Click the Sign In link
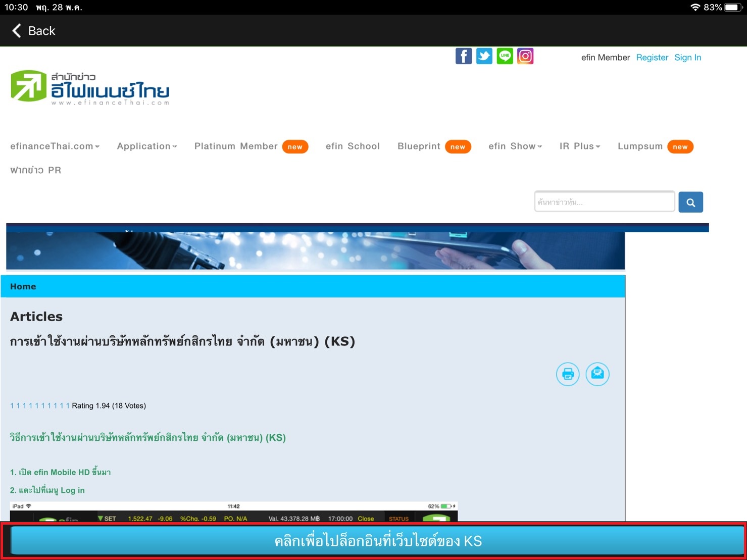The width and height of the screenshot is (747, 560). 688,58
